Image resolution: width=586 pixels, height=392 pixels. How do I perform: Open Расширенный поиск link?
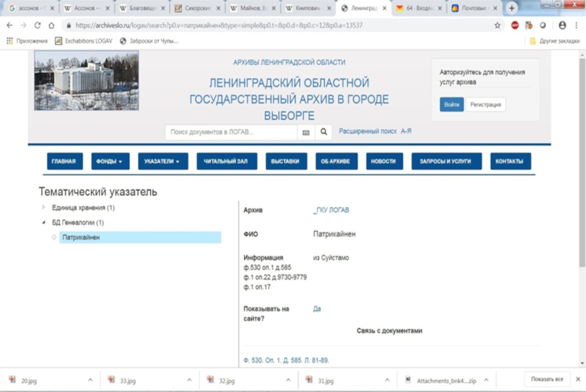367,131
